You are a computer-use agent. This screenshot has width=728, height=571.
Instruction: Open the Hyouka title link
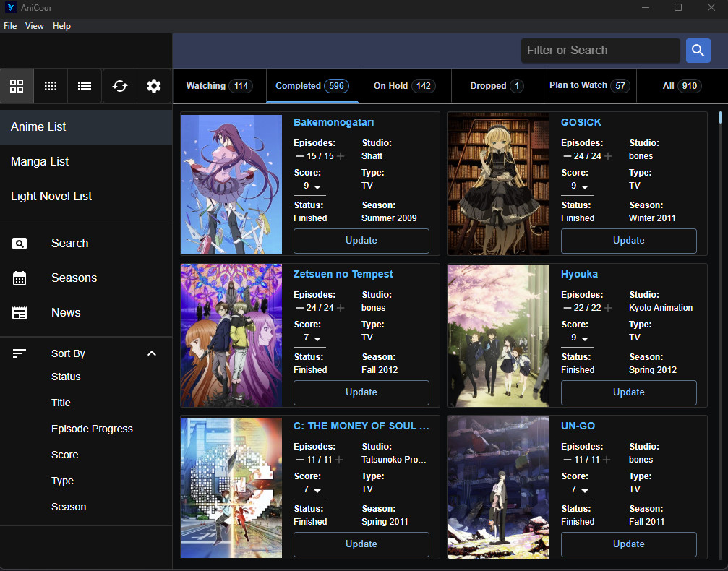pyautogui.click(x=579, y=275)
